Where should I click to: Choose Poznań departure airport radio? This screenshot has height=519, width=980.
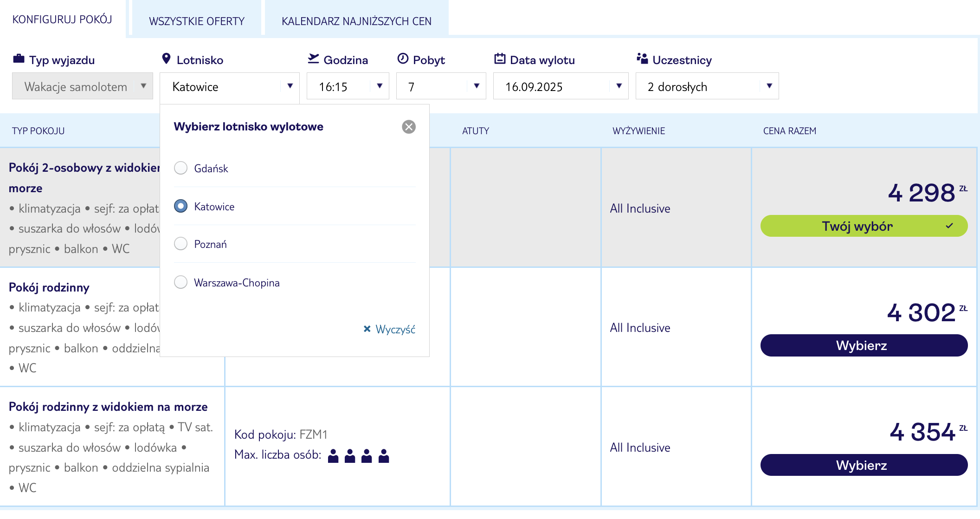pyautogui.click(x=181, y=243)
